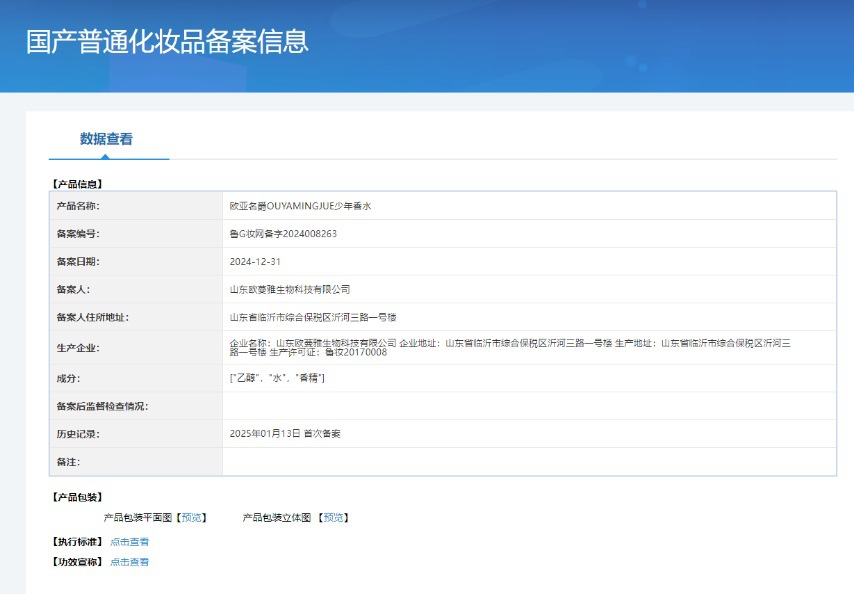The image size is (854, 594).
Task: Click the 备注 label cell
Action: tap(136, 462)
